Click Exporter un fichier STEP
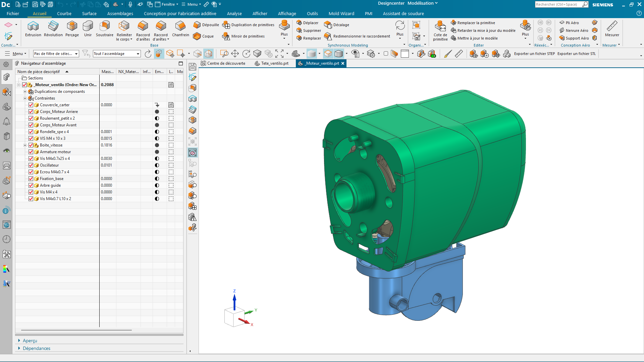 tap(534, 54)
